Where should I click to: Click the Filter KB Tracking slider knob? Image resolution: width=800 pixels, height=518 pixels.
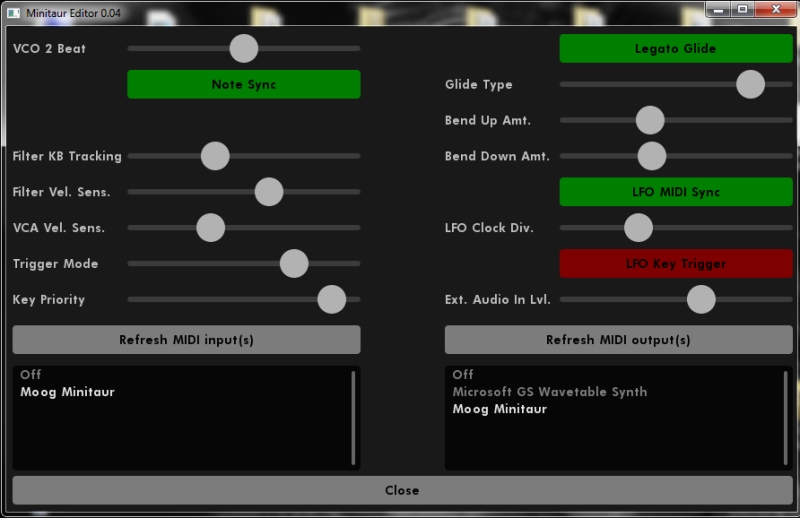coord(215,156)
